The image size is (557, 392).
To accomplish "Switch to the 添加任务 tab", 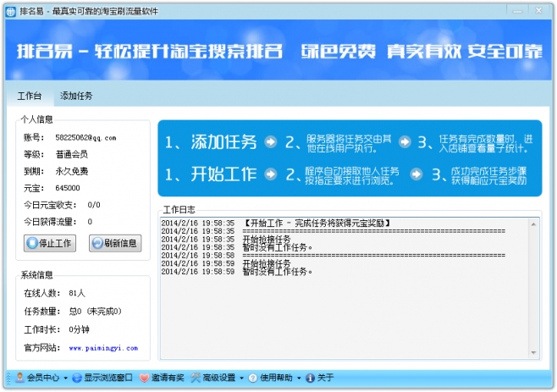I will click(76, 96).
